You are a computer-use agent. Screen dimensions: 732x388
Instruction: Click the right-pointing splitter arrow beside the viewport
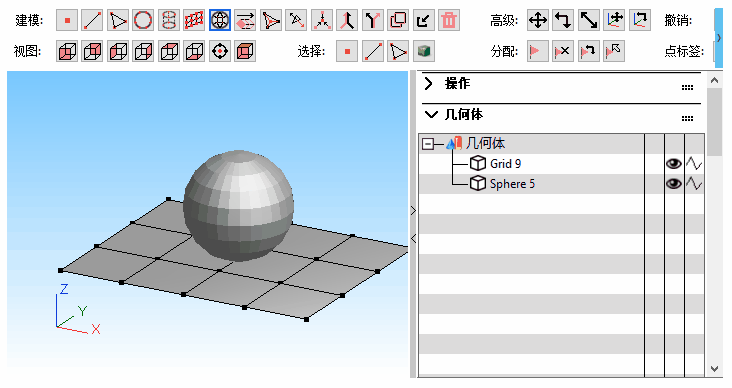(x=413, y=211)
